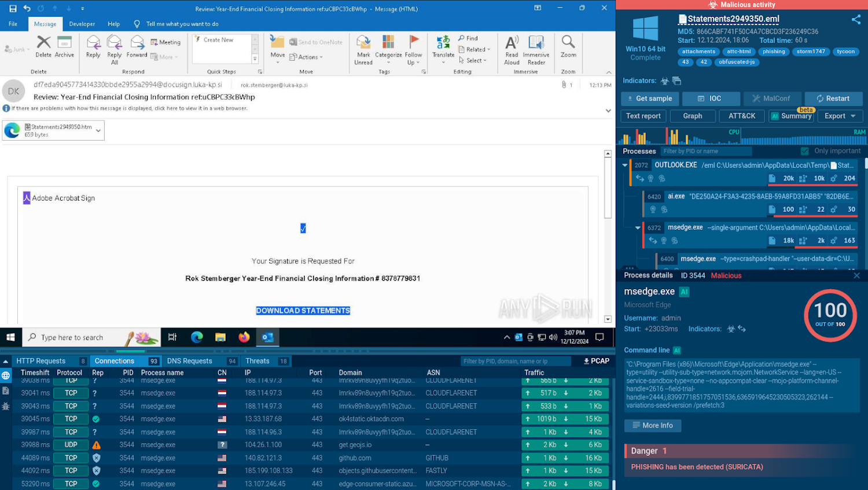The width and height of the screenshot is (868, 490).
Task: Open the Text report
Action: coord(643,116)
